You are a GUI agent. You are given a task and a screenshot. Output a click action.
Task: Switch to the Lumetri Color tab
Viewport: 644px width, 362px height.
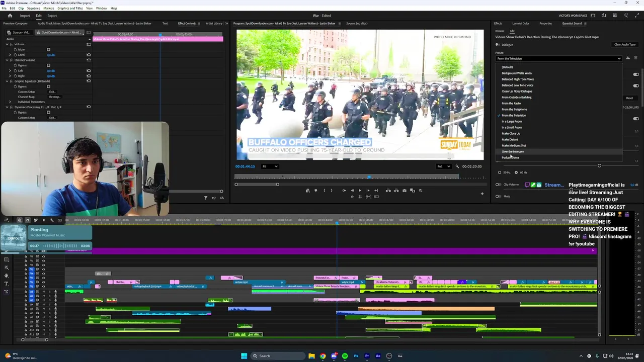click(521, 23)
